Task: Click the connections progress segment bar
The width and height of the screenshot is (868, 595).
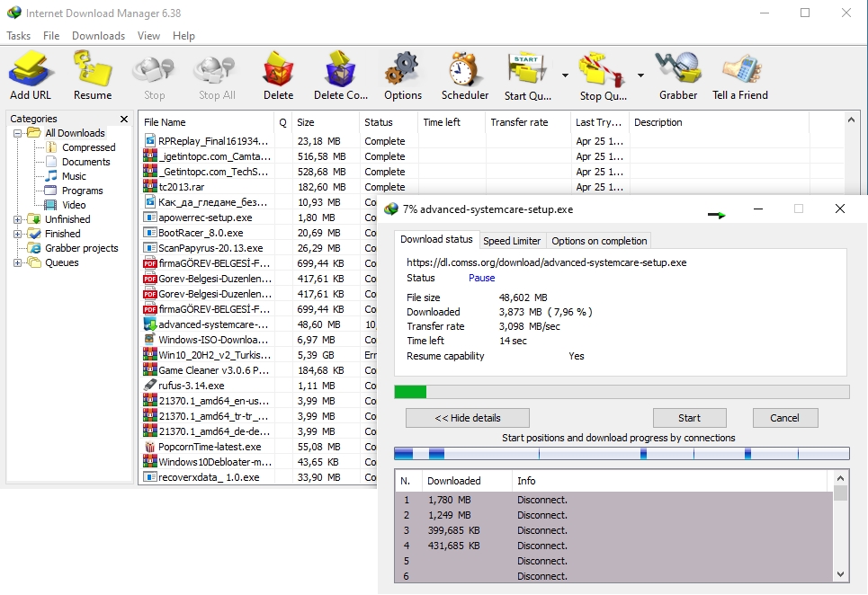Action: click(622, 454)
